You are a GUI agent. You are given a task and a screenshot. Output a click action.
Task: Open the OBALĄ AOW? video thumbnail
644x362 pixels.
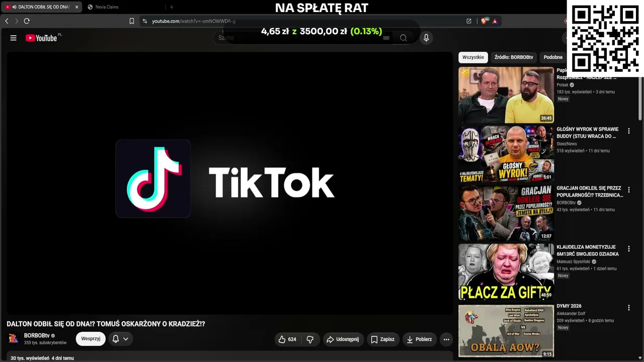coord(506,331)
